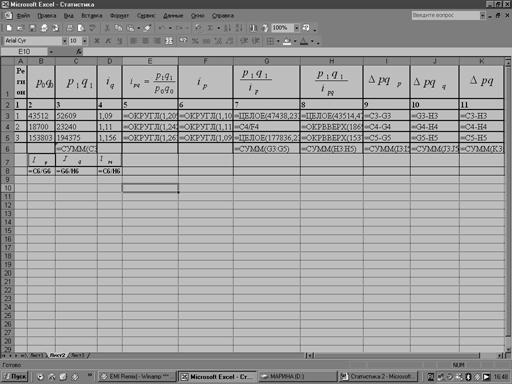Toggle Italic formatting button

click(108, 41)
